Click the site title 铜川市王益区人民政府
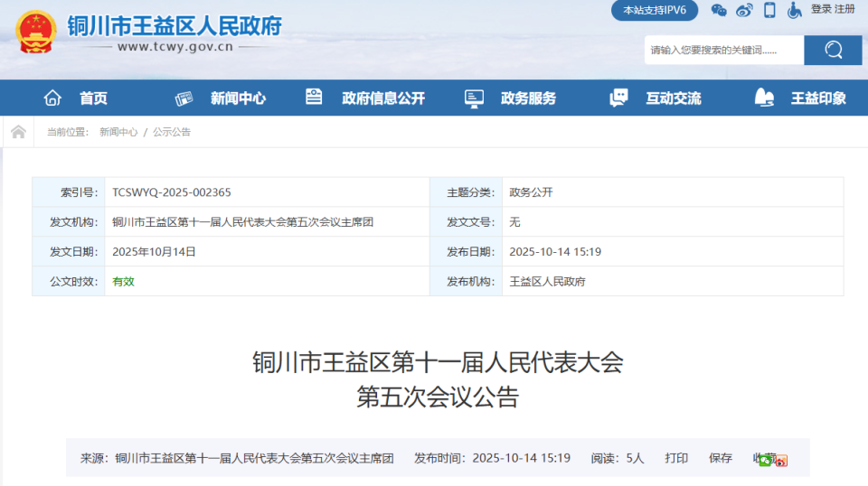 [175, 26]
